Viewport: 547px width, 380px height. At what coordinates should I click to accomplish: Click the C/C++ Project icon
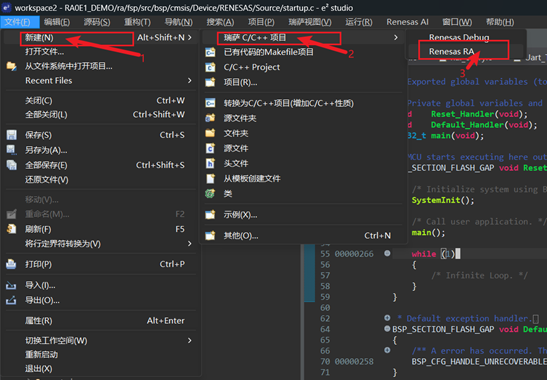(210, 67)
